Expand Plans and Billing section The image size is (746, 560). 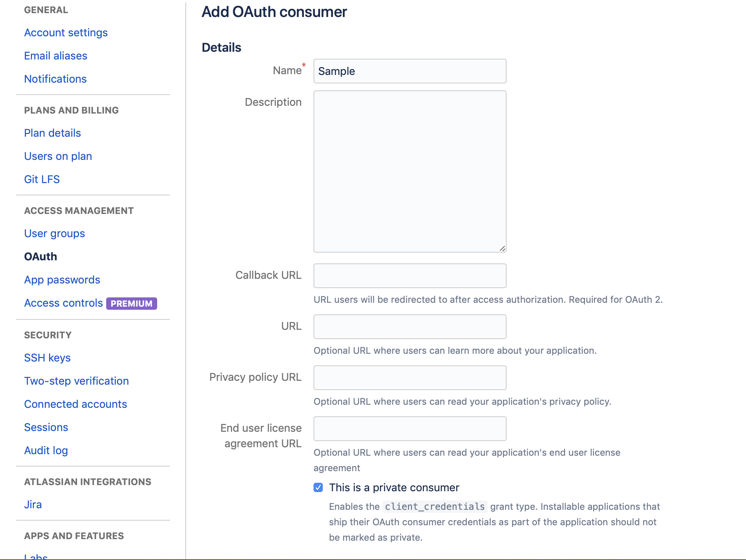(x=71, y=109)
